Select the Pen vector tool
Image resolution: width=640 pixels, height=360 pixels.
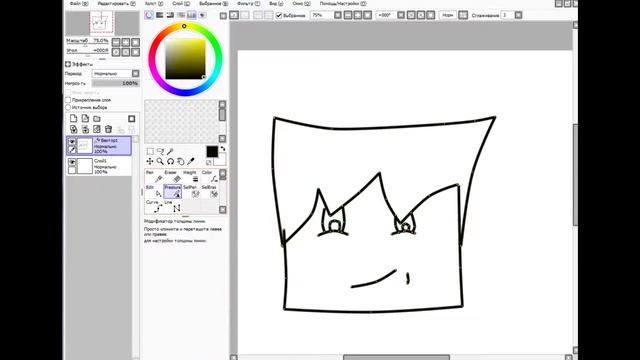(154, 177)
